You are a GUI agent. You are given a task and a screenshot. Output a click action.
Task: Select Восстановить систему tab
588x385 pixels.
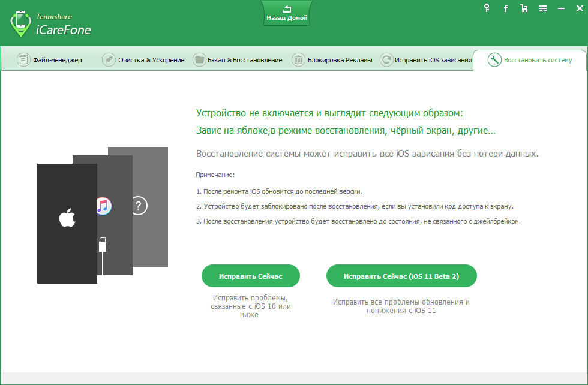click(x=529, y=60)
